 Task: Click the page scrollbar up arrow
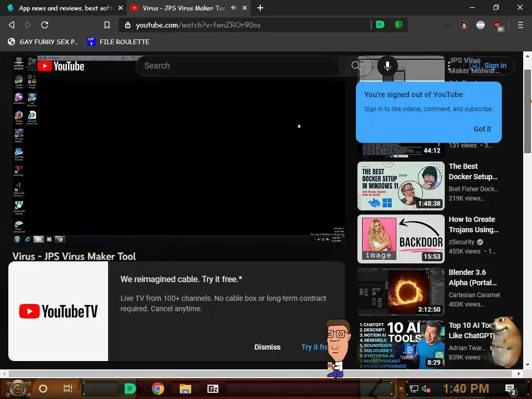(527, 55)
